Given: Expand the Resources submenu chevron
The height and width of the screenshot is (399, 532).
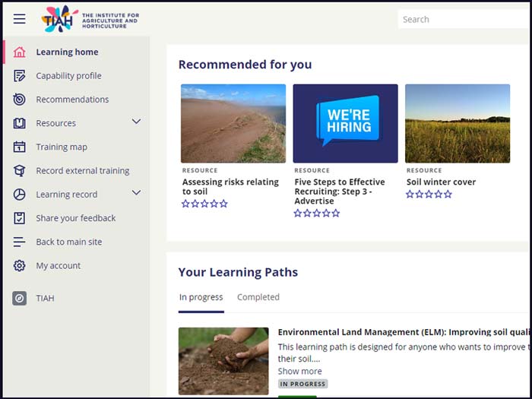Looking at the screenshot, I should tap(137, 122).
